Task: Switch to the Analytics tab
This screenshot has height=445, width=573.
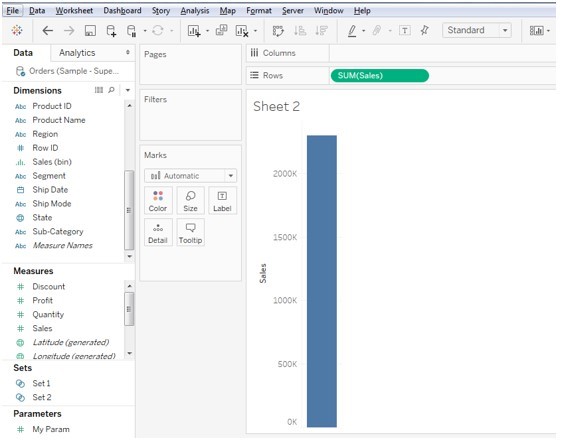Action: [77, 53]
